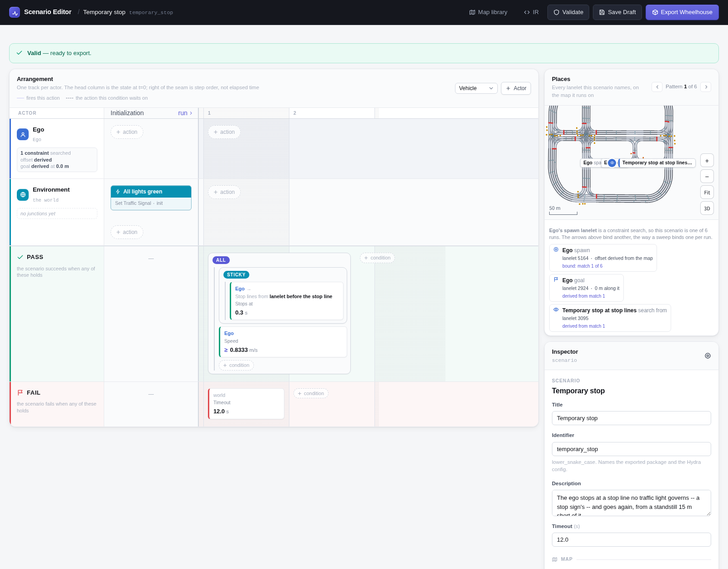728x569 pixels.
Task: Add condition in PASS step 2
Action: coord(377,258)
